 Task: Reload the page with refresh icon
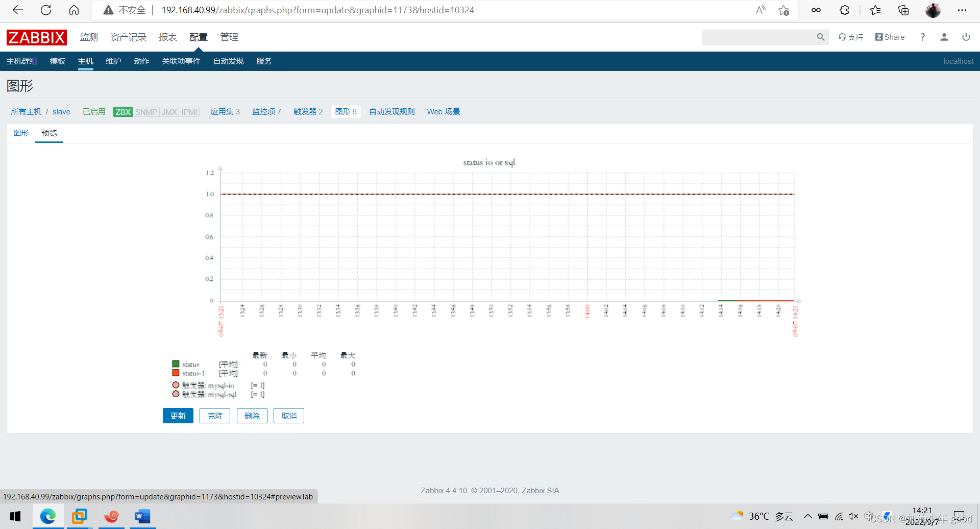point(46,10)
